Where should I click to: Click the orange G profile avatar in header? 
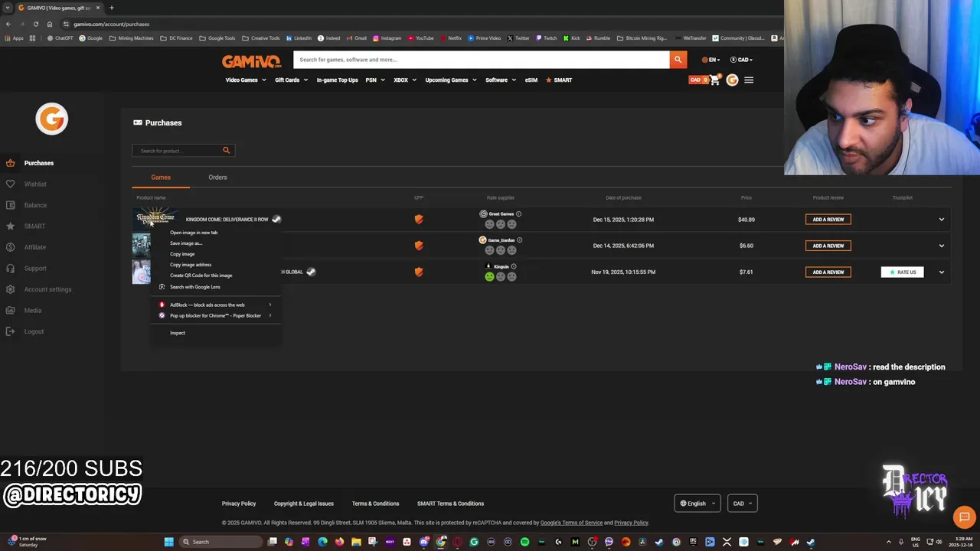[732, 80]
